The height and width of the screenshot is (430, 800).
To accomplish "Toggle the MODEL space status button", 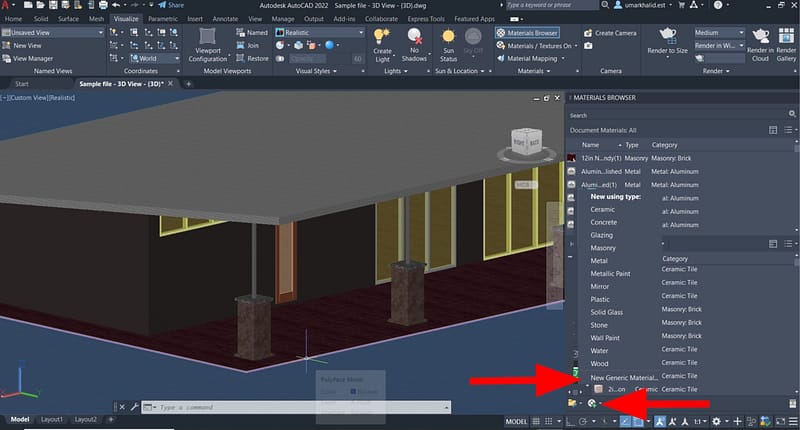I will point(516,421).
